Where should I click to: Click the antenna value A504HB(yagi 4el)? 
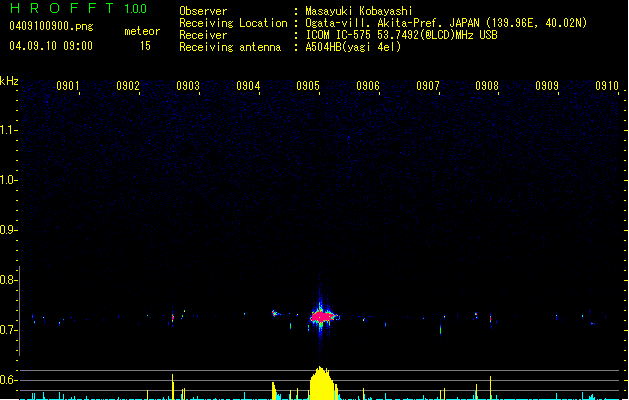coord(353,47)
